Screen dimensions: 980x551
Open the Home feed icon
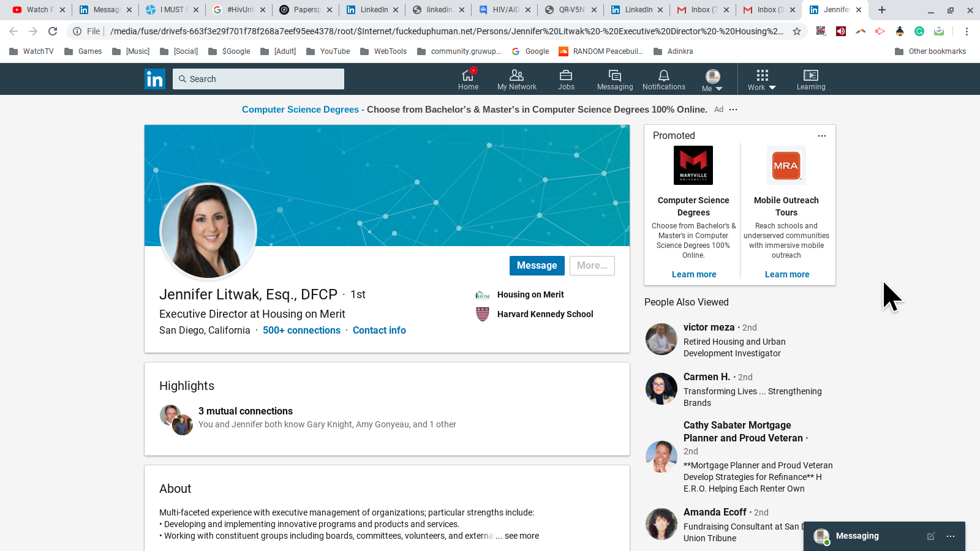coord(468,80)
